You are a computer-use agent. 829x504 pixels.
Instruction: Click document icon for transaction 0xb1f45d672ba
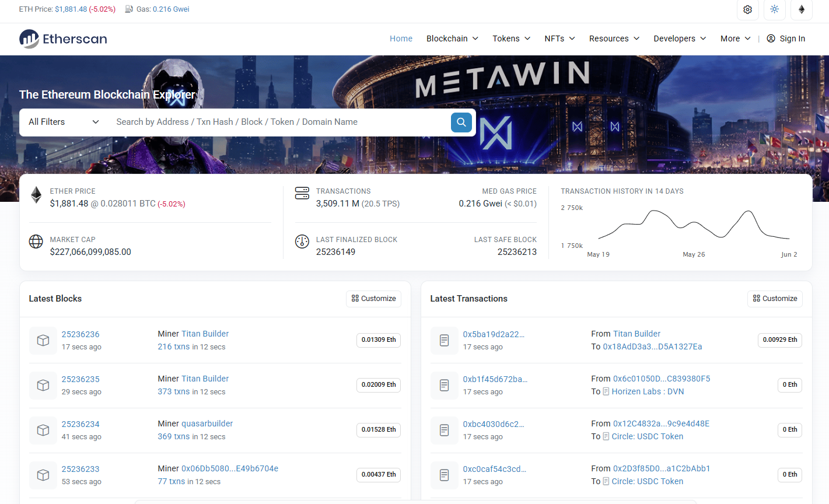[x=445, y=385]
